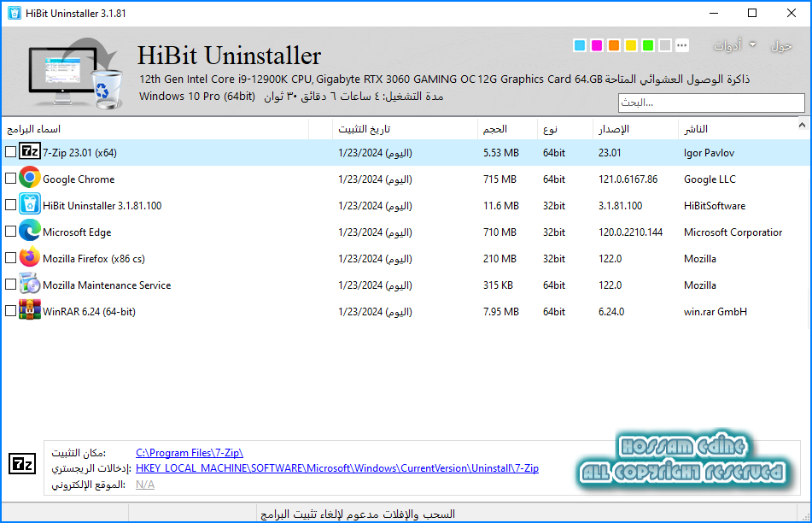Click the 210 MB size cell

pyautogui.click(x=499, y=259)
